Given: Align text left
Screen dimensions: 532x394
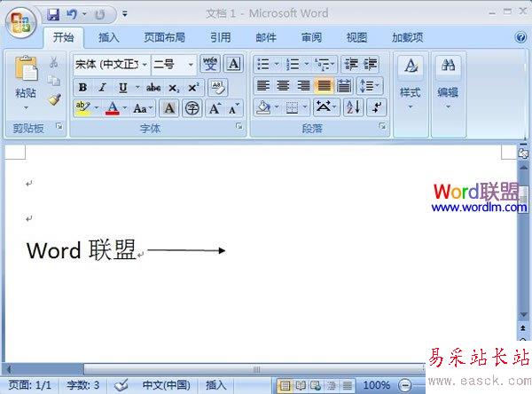Looking at the screenshot, I should pyautogui.click(x=263, y=85).
